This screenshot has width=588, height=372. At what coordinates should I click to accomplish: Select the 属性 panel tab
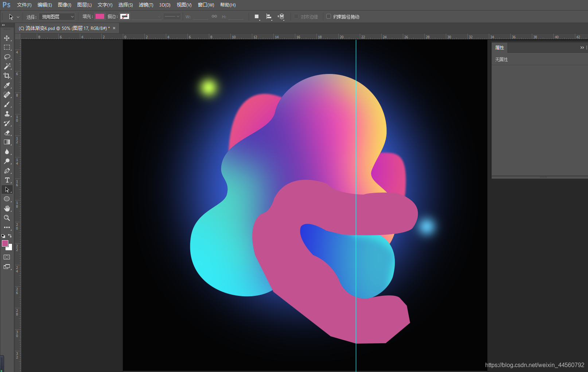[499, 48]
